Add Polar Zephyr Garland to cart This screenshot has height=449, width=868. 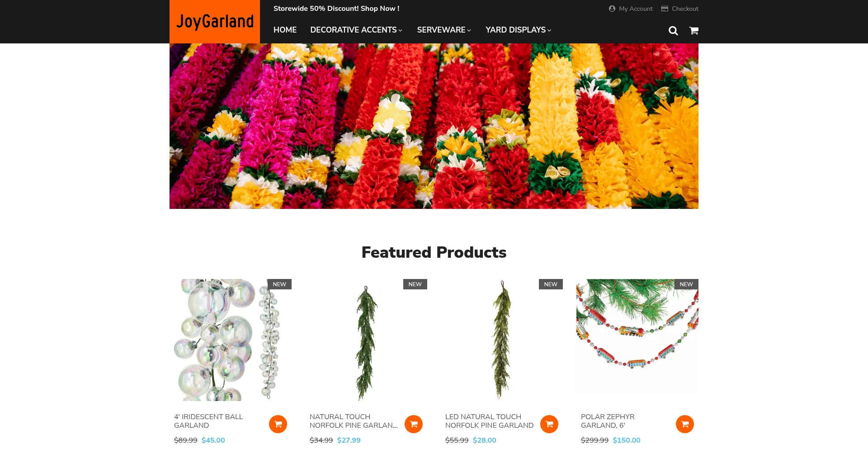click(x=685, y=424)
